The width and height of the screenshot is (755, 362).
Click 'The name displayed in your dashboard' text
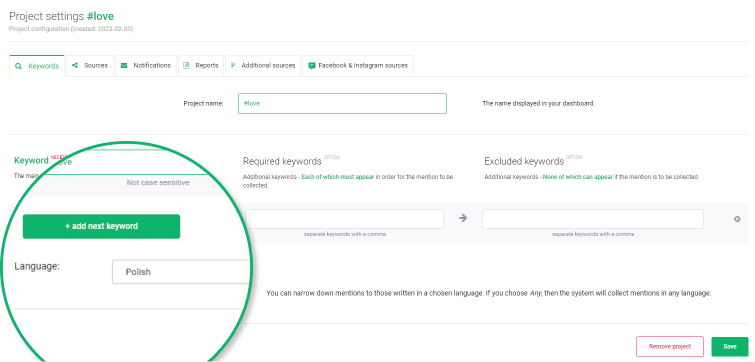(x=539, y=103)
